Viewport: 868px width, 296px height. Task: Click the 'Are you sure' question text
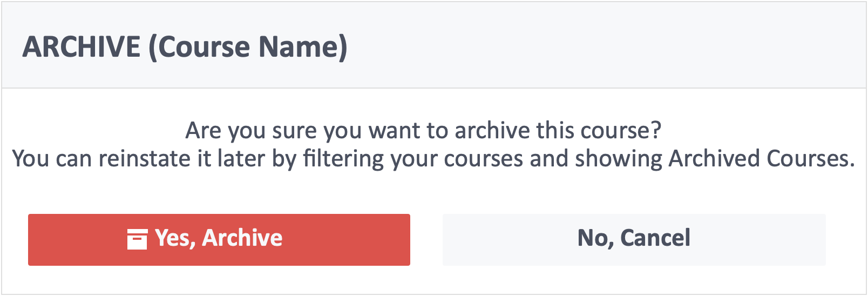click(x=423, y=131)
